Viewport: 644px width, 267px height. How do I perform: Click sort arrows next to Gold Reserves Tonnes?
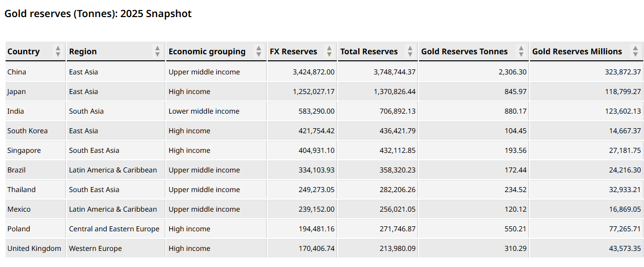tap(521, 51)
